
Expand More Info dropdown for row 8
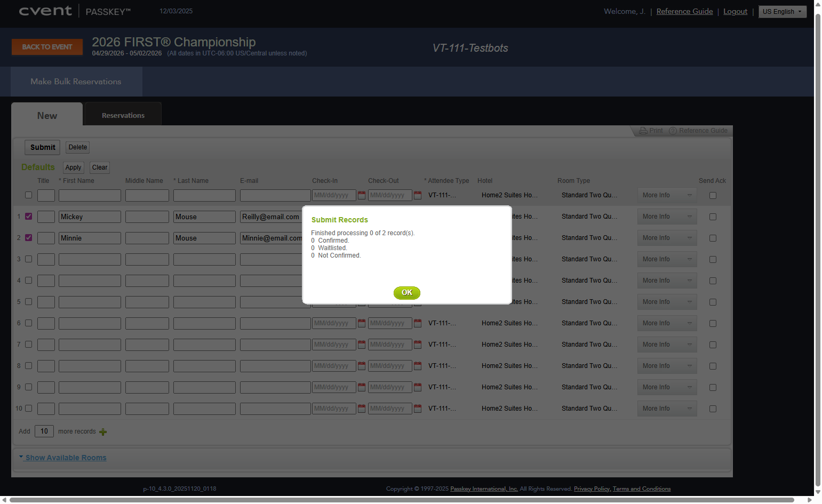click(667, 366)
